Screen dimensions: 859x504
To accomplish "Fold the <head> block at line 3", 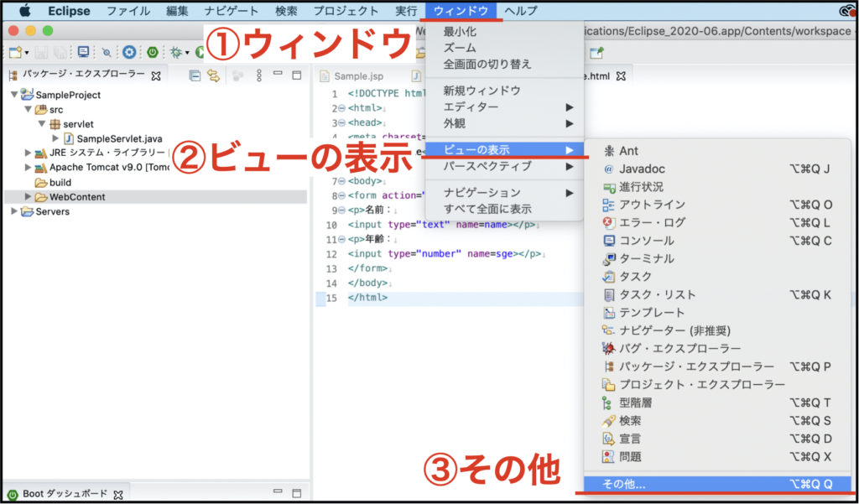I will click(x=342, y=122).
